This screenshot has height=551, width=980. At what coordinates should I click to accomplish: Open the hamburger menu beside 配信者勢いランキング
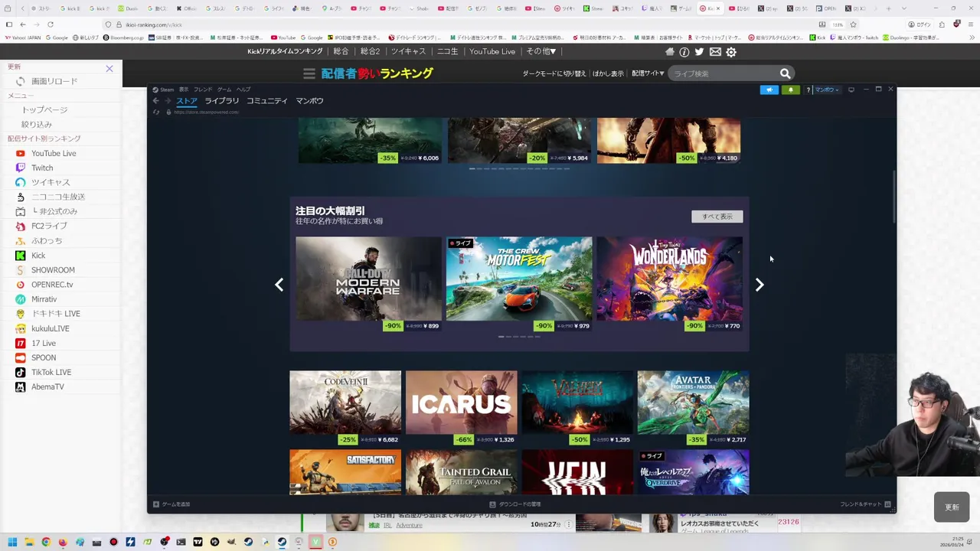[x=309, y=73]
